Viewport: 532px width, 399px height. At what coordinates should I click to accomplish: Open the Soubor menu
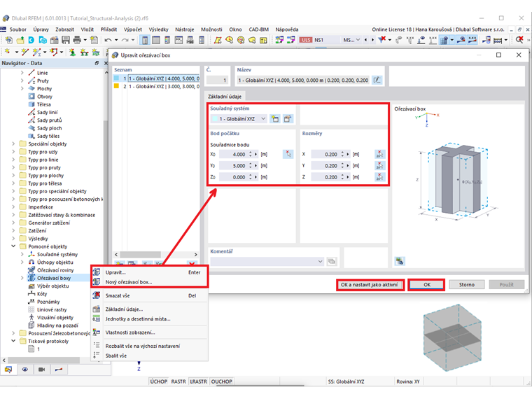(x=18, y=29)
